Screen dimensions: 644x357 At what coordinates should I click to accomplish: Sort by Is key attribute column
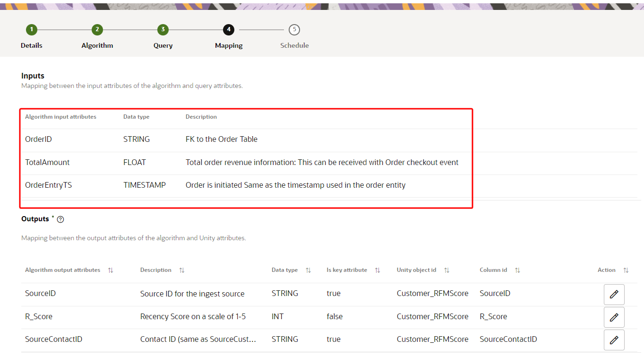pyautogui.click(x=378, y=270)
